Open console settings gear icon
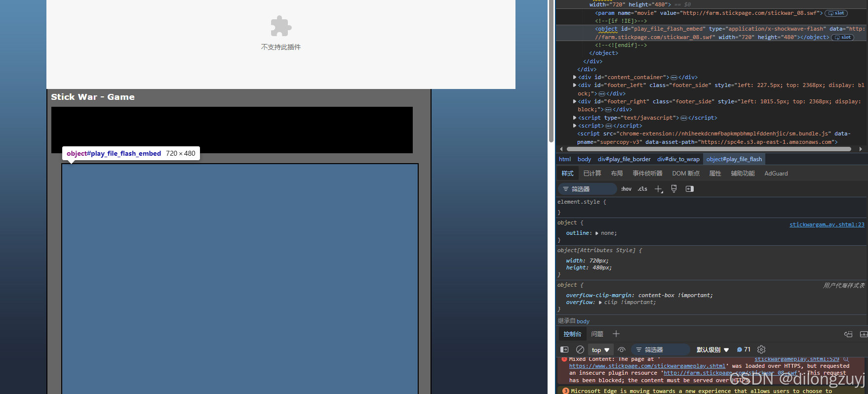 point(761,350)
